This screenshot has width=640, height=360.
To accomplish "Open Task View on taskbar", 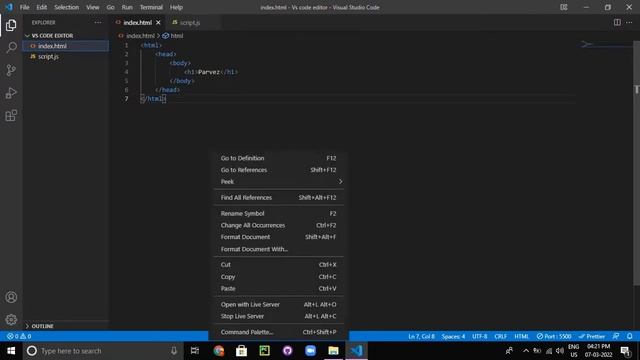I will coord(195,351).
